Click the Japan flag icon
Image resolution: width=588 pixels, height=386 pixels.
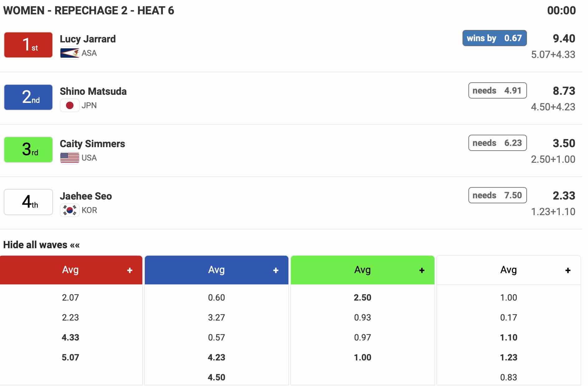click(x=69, y=105)
